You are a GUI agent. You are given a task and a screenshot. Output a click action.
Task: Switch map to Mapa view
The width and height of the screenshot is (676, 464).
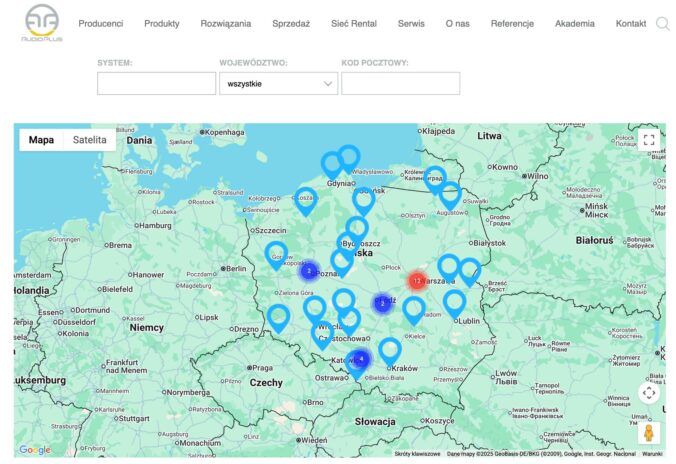click(x=41, y=140)
